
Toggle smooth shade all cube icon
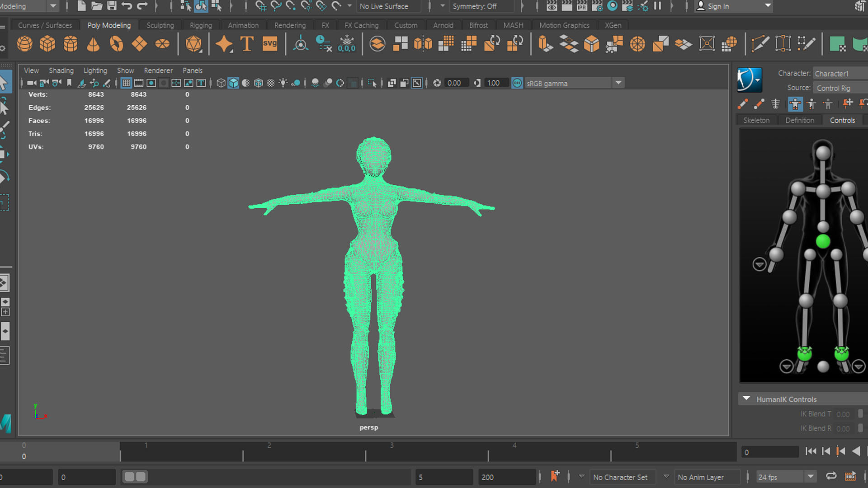(233, 83)
